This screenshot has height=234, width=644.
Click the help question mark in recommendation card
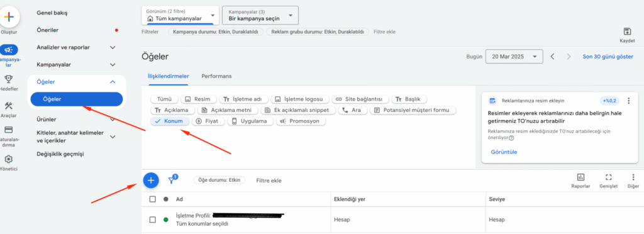coord(511,138)
